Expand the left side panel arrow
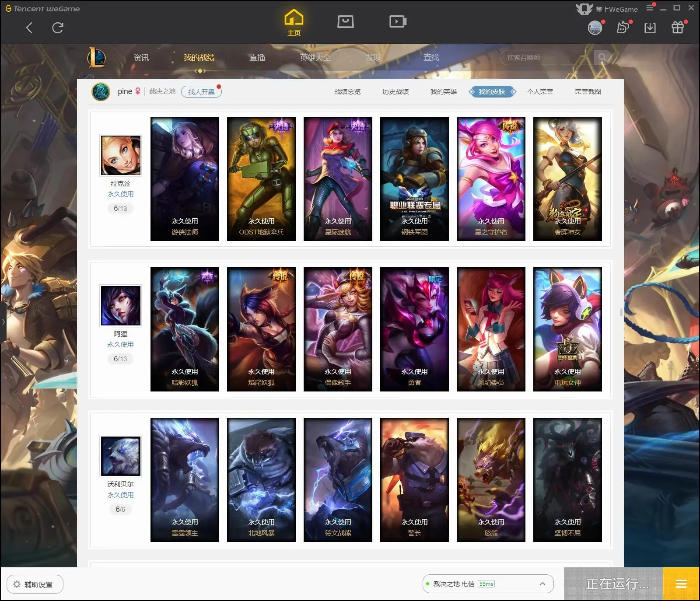The height and width of the screenshot is (601, 700). (3, 321)
